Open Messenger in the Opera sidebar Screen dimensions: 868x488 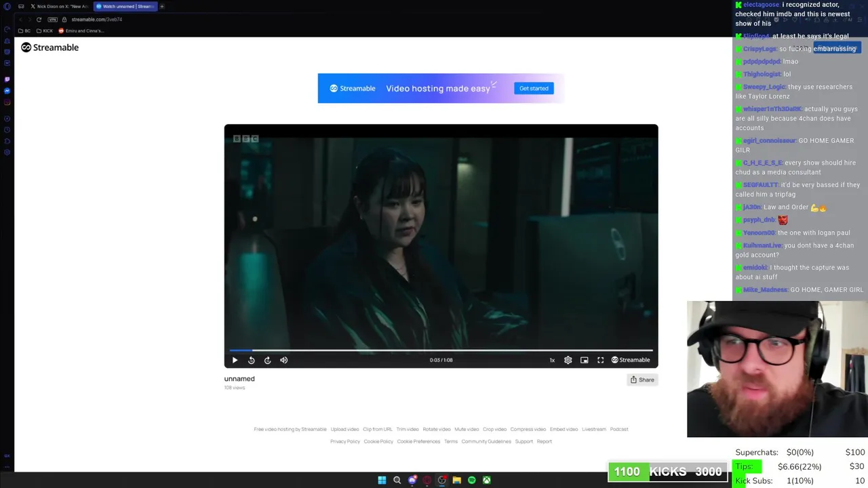pos(7,91)
